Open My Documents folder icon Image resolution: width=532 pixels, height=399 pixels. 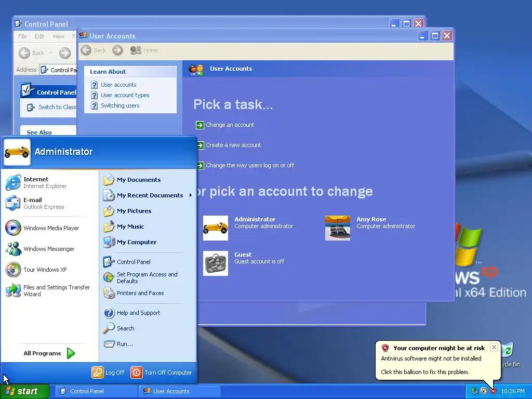coord(109,180)
